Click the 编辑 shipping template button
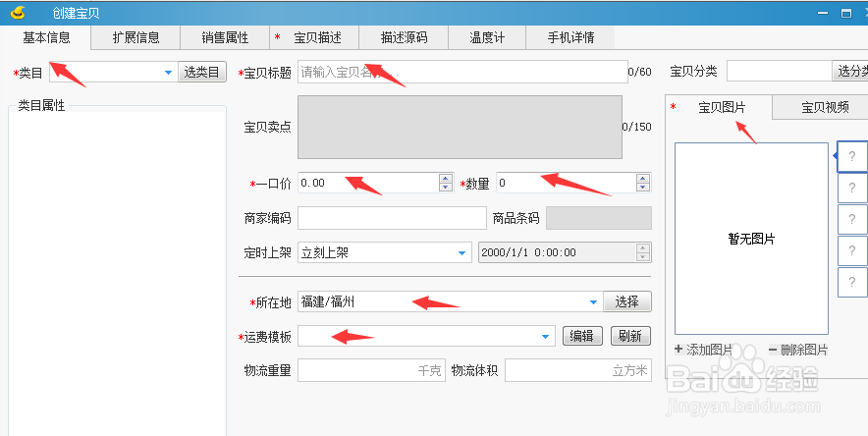The width and height of the screenshot is (868, 436). [582, 336]
